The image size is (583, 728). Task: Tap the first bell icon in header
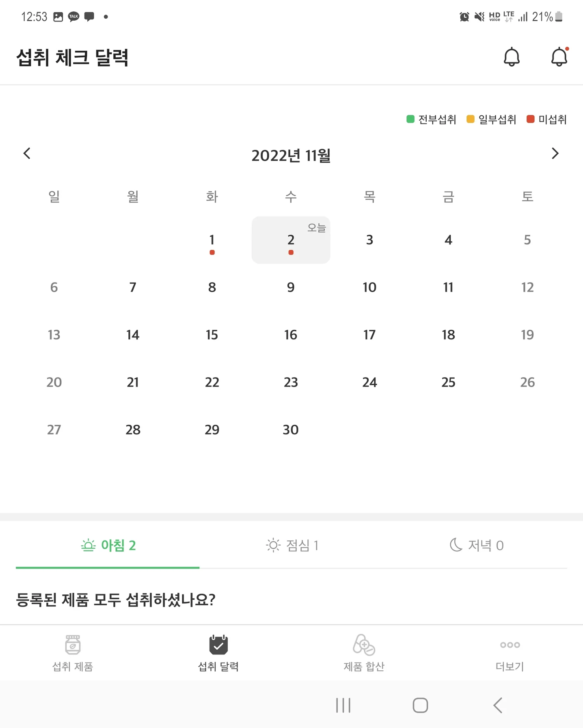point(512,57)
